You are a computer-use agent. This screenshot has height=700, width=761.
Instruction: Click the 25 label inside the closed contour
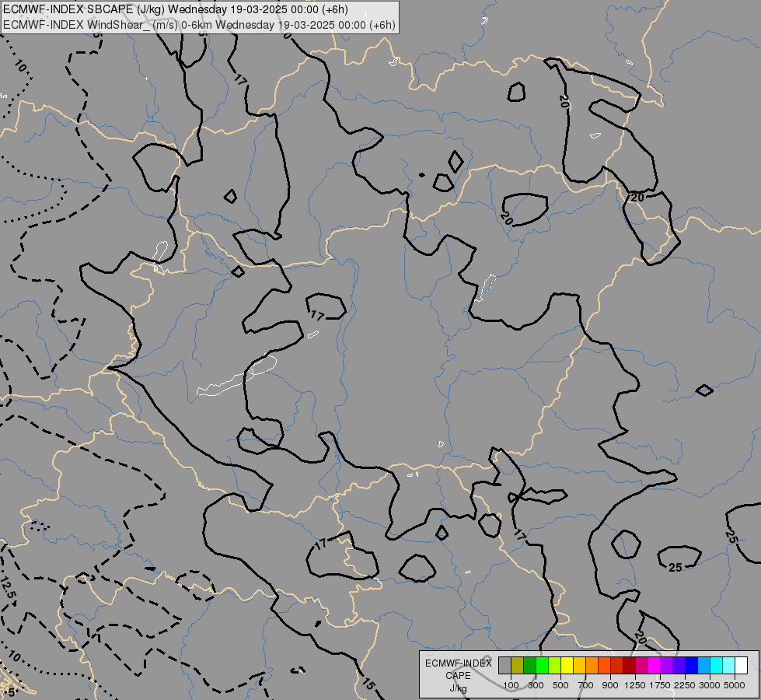(x=675, y=567)
